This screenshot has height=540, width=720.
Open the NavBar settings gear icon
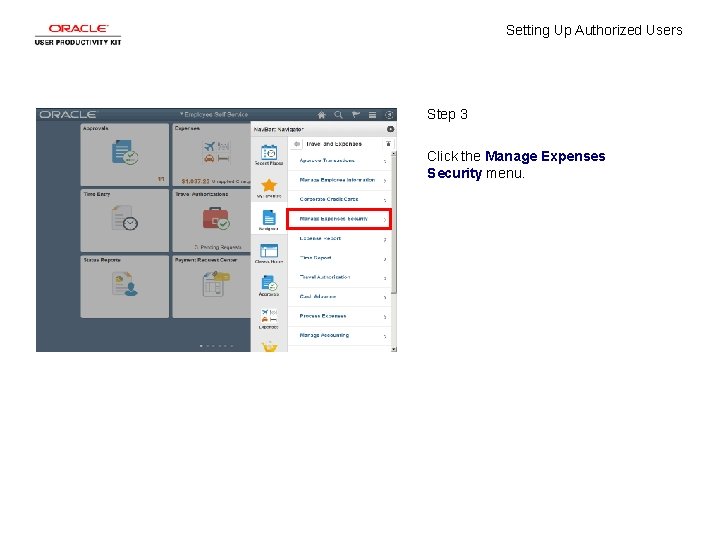(x=390, y=129)
